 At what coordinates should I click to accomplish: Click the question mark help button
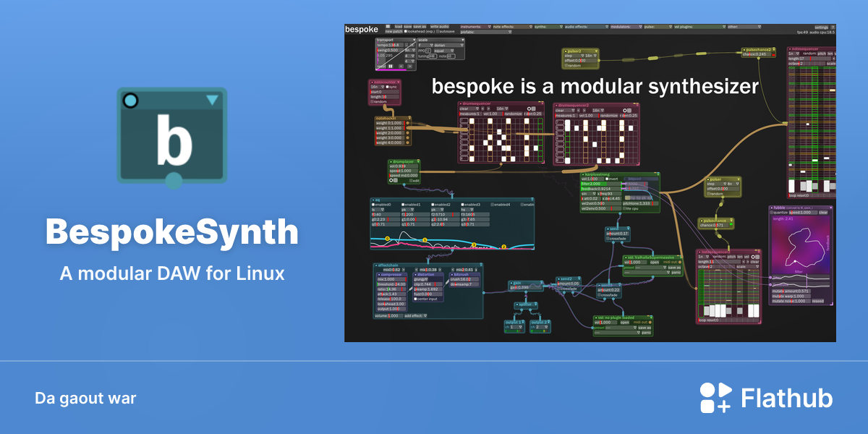coord(833,27)
